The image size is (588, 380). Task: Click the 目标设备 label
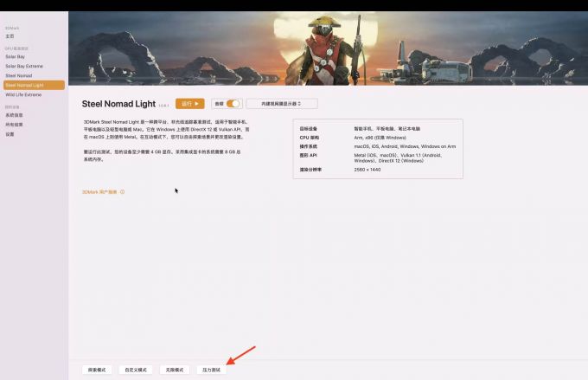(x=308, y=129)
